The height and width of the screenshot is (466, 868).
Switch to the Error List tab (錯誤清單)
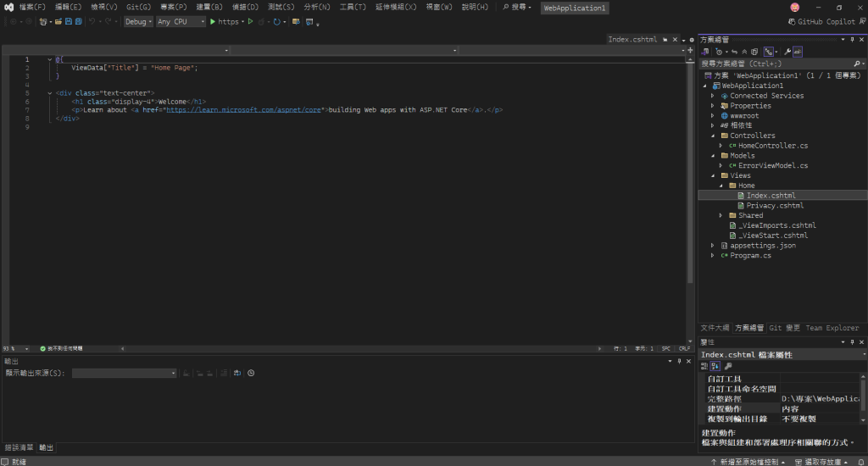click(19, 447)
